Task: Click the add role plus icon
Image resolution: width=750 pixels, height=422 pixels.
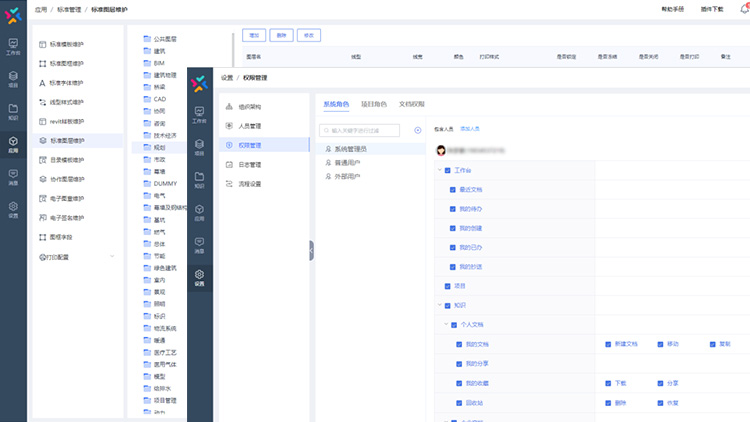Action: pyautogui.click(x=418, y=130)
